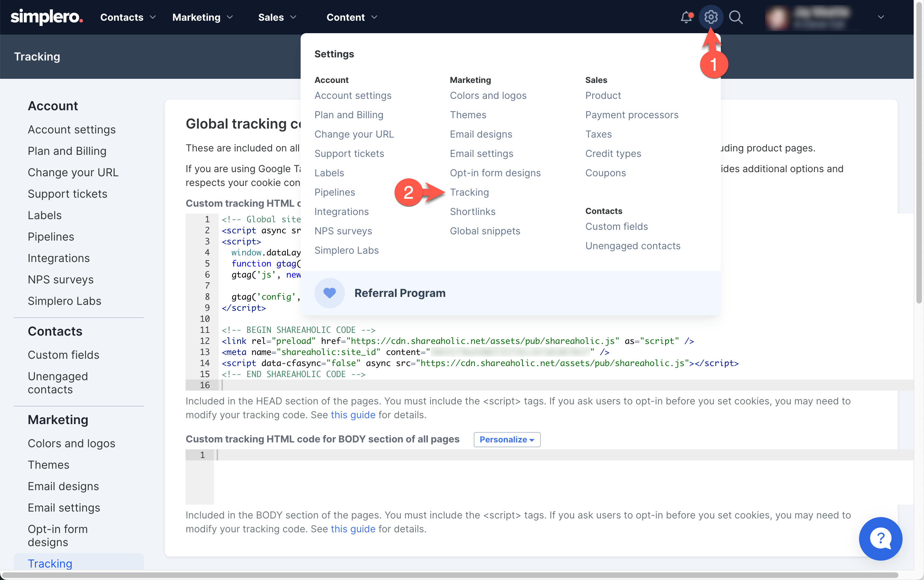The image size is (924, 580).
Task: Click the notification bell icon
Action: click(686, 17)
